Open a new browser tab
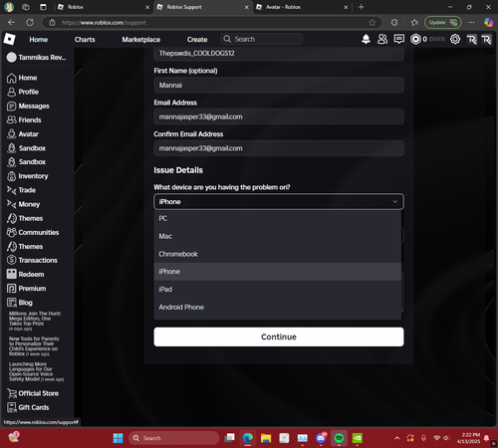Screen dimensions: 498x448 (362, 7)
